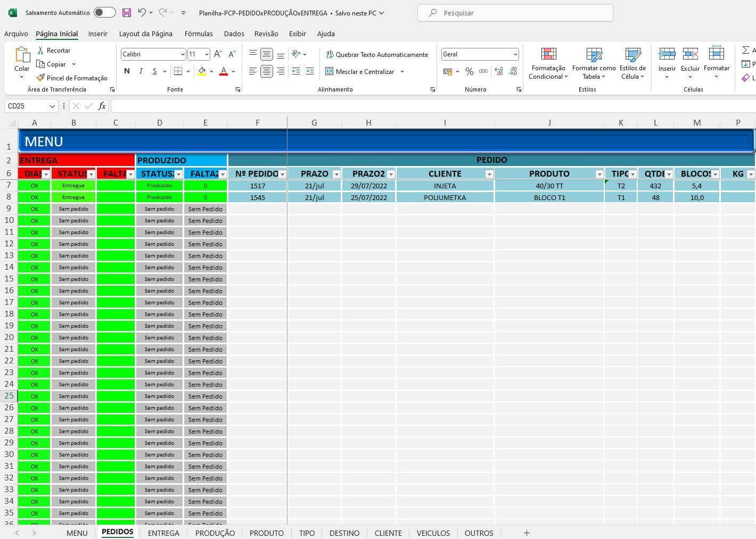The height and width of the screenshot is (539, 756).
Task: Select the Format Painter brush icon
Action: pos(40,78)
